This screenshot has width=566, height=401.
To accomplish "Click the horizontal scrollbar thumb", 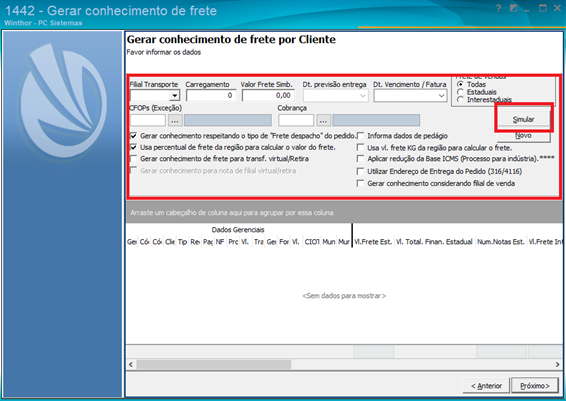I will 214,365.
